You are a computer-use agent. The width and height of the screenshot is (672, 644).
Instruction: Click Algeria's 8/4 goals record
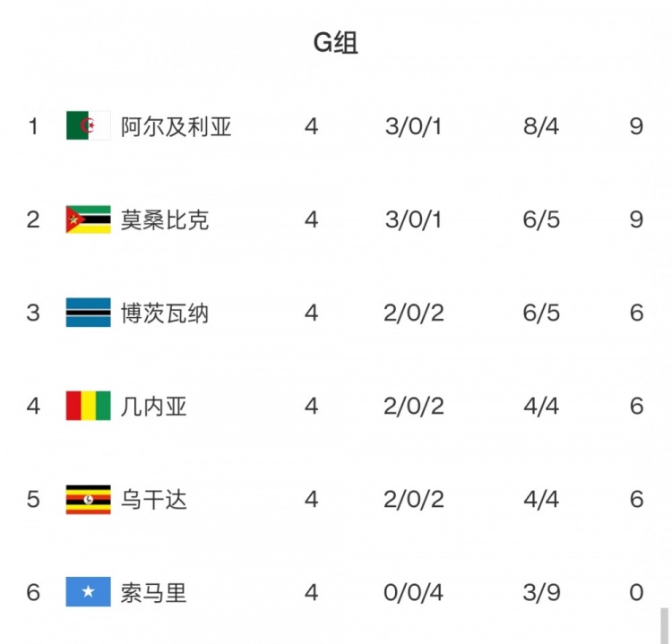coord(540,126)
